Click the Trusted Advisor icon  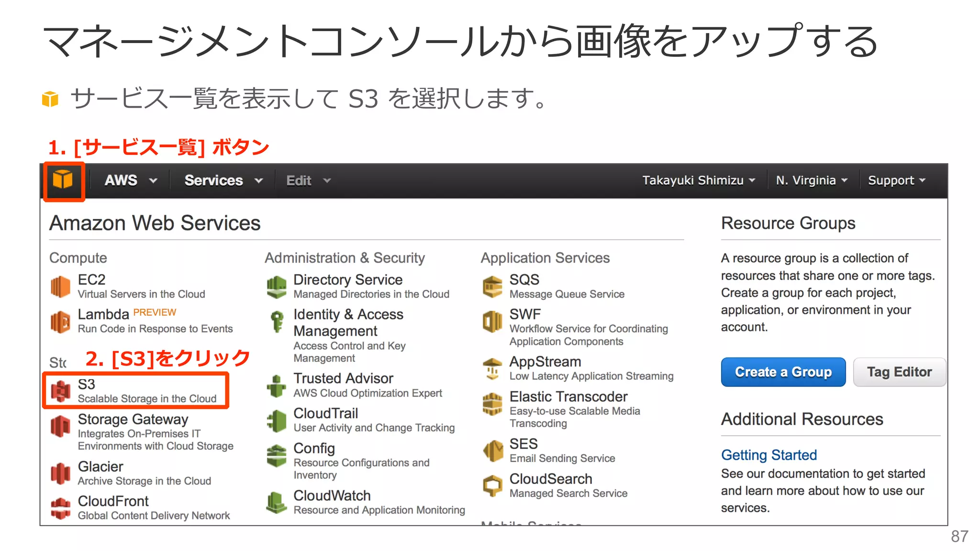(x=277, y=386)
